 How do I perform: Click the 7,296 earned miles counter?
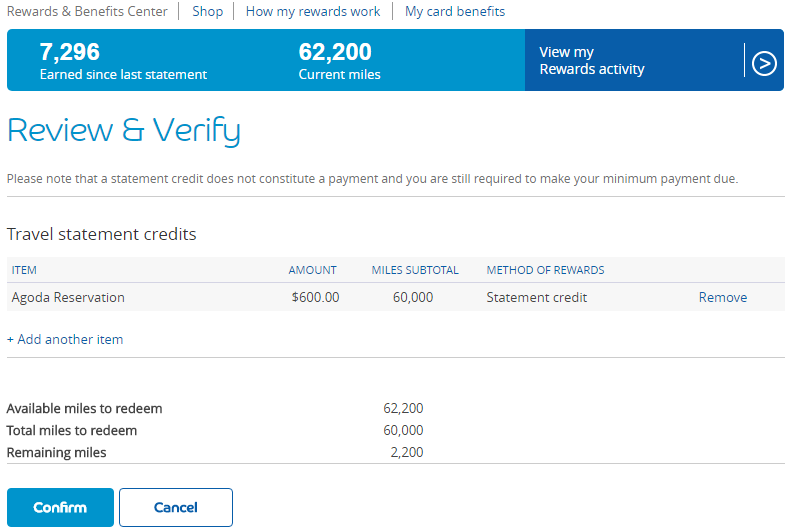pos(70,53)
